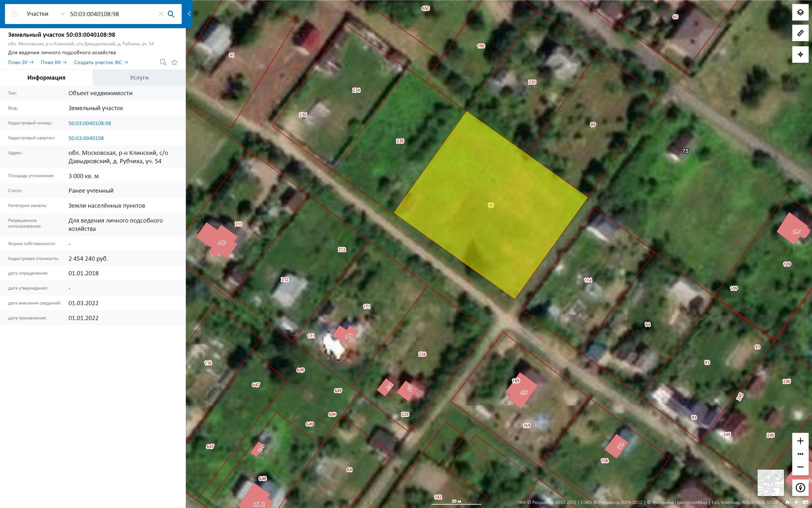This screenshot has height=508, width=812.
Task: Open the hamburger menu in search bar
Action: pyautogui.click(x=15, y=14)
